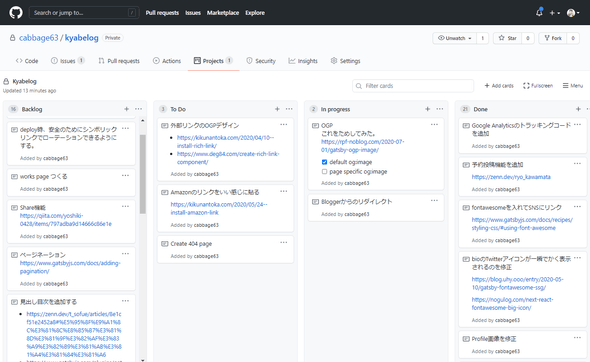Open In progress column options menu
This screenshot has height=362, width=590.
point(439,109)
